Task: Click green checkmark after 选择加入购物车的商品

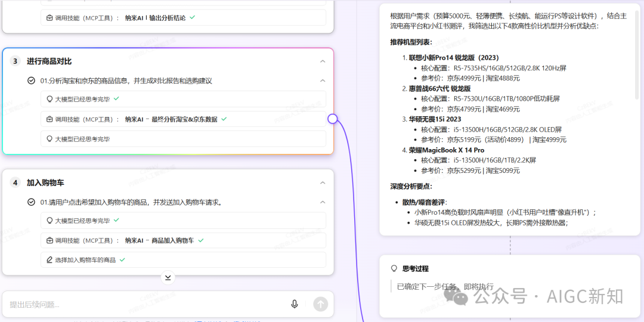Action: (x=122, y=260)
